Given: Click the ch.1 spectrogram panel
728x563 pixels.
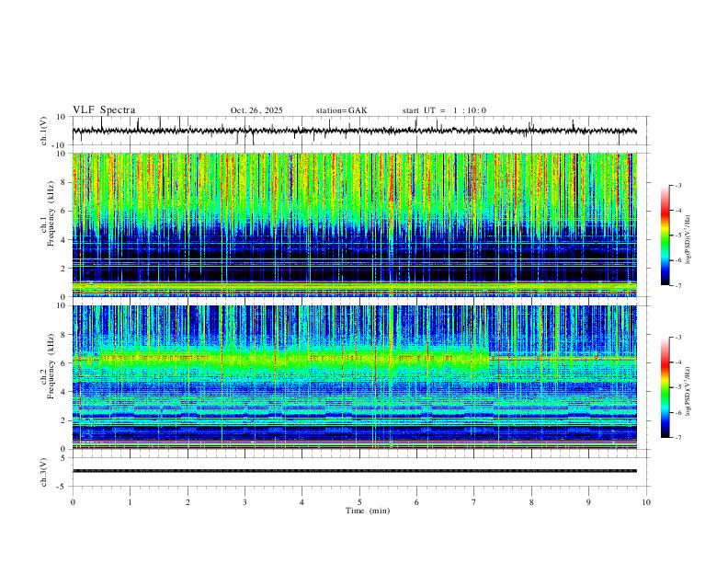Looking at the screenshot, I should click(354, 224).
